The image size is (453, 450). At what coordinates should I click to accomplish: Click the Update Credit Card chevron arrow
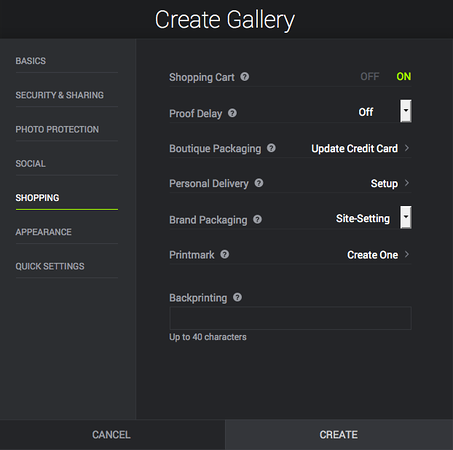407,148
